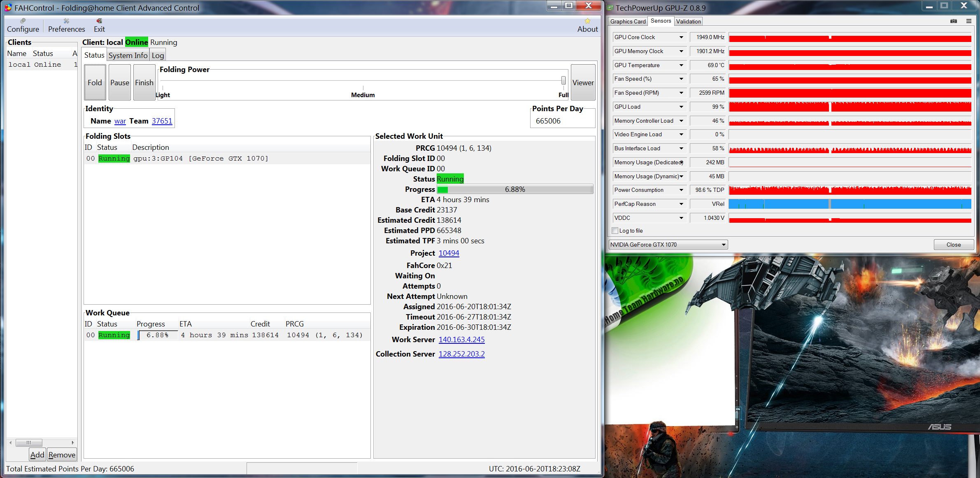
Task: Expand the GPU Core Clock dropdown arrow
Action: 681,37
